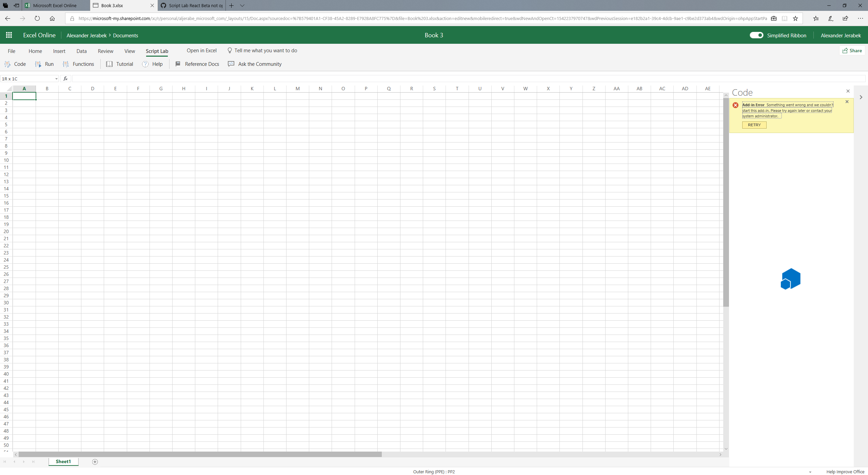The width and height of the screenshot is (868, 475).
Task: Open Script Lab Help
Action: tap(152, 64)
